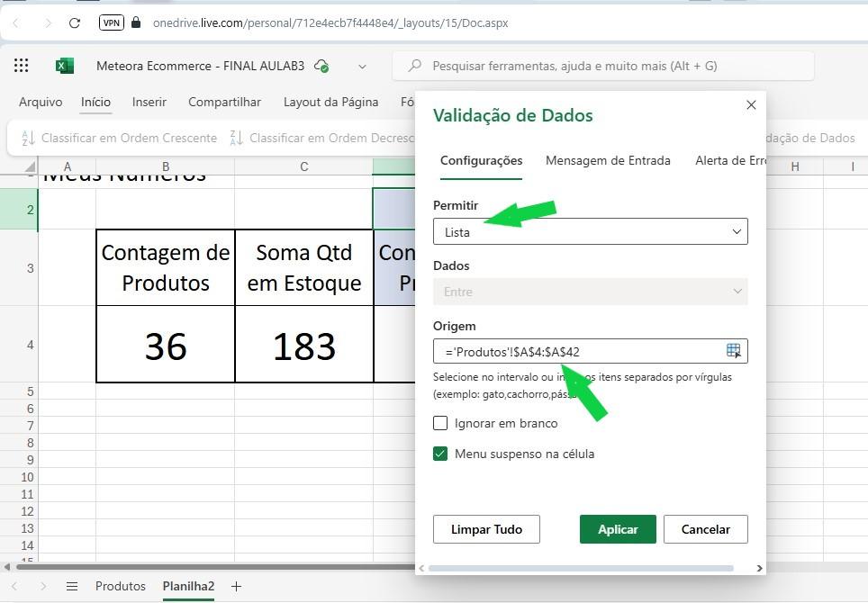Expand the file name options chevron

click(362, 67)
